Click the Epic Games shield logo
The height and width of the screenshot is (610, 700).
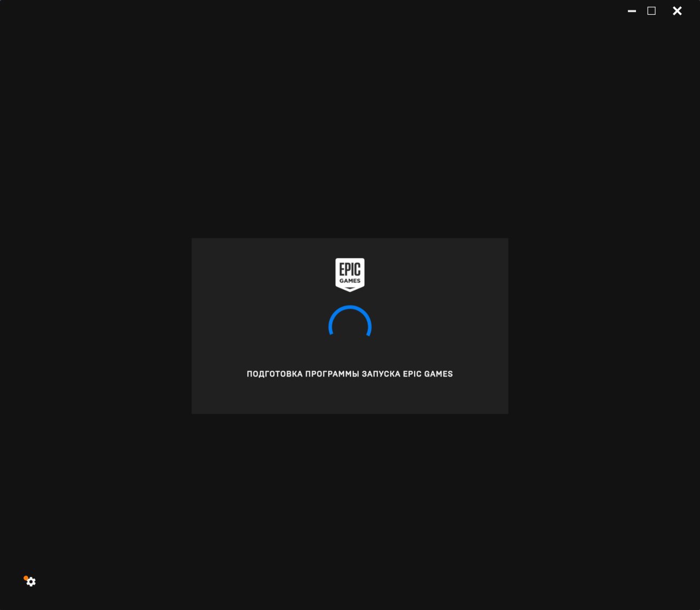pyautogui.click(x=350, y=275)
